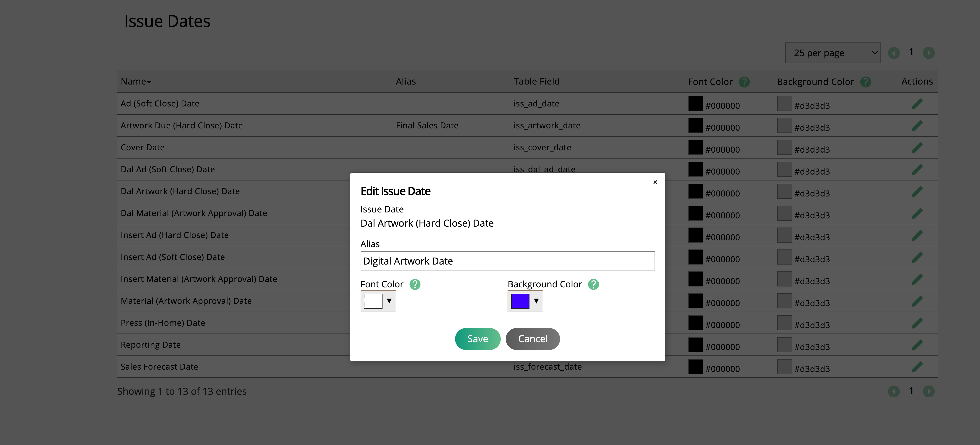The width and height of the screenshot is (980, 445).
Task: Edit the Press (In-Home) Date pencil icon
Action: click(917, 323)
